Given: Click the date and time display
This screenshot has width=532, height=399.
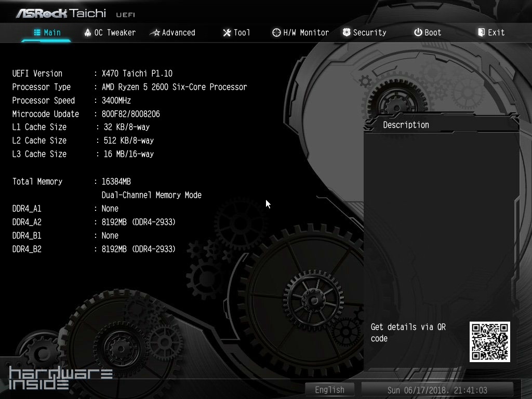Looking at the screenshot, I should coord(437,390).
